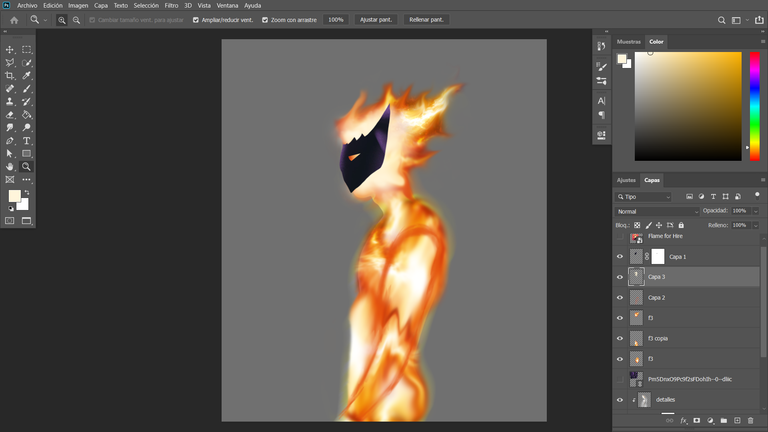The height and width of the screenshot is (432, 768).
Task: Select the Clone Stamp tool
Action: 10,101
